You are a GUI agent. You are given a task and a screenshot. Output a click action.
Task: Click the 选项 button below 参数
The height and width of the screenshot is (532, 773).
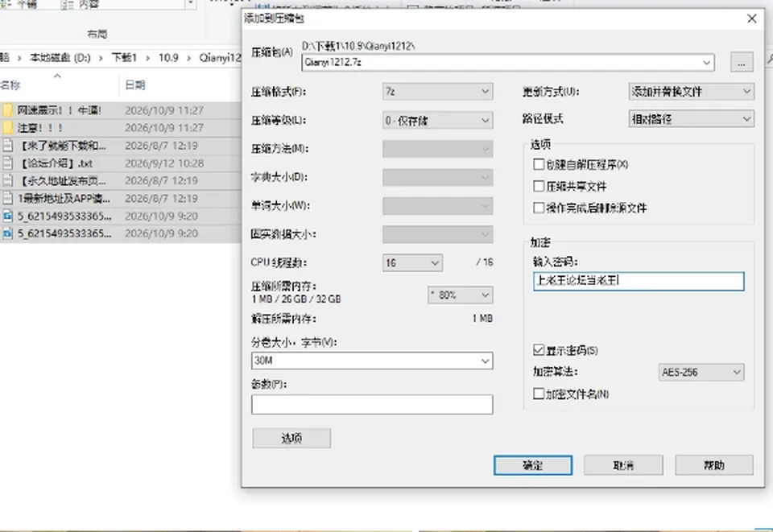[x=291, y=438]
